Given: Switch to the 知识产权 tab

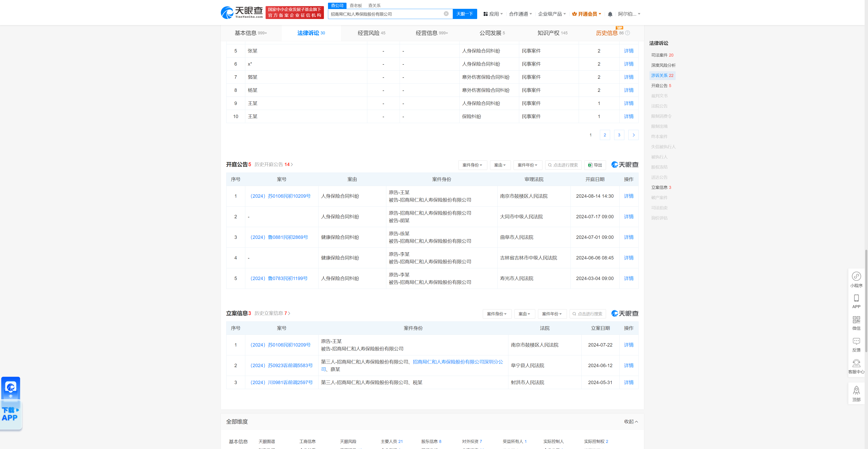Looking at the screenshot, I should click(x=552, y=33).
